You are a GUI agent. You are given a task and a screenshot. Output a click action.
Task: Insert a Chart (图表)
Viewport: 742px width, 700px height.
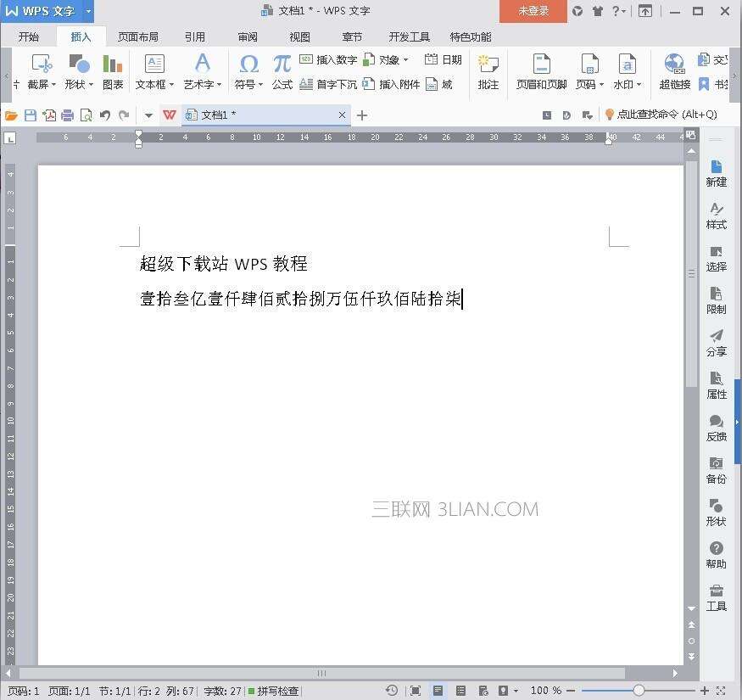[113, 72]
